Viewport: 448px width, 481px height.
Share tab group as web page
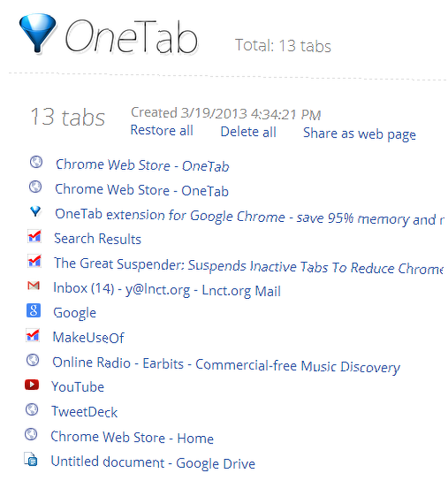(x=359, y=134)
